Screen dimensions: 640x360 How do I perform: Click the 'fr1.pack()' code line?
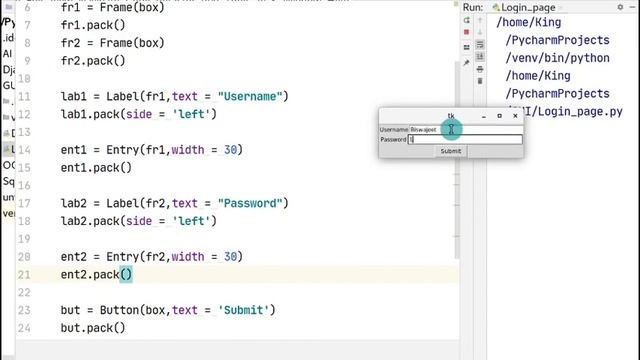(x=93, y=25)
